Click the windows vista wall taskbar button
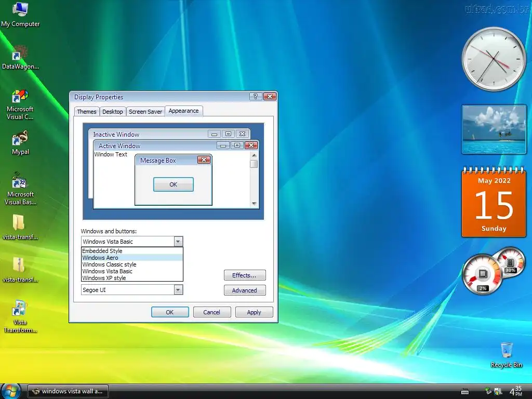This screenshot has height=399, width=532. tap(68, 391)
